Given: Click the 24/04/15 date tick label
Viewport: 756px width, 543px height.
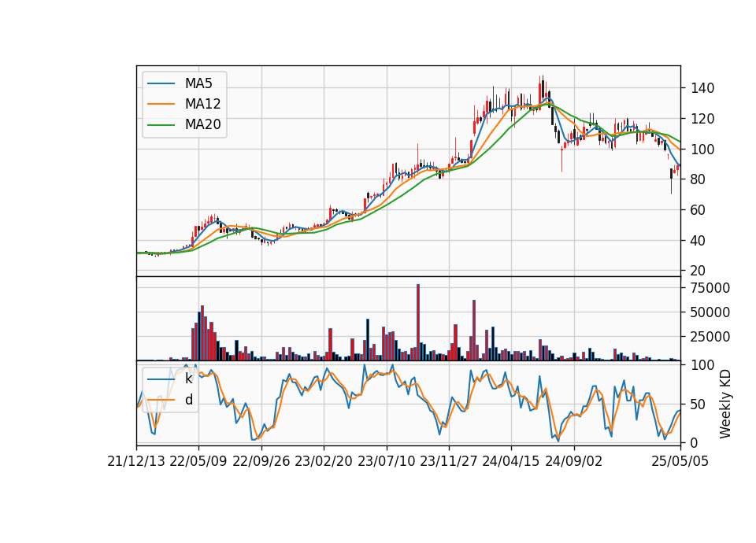Looking at the screenshot, I should [x=511, y=461].
